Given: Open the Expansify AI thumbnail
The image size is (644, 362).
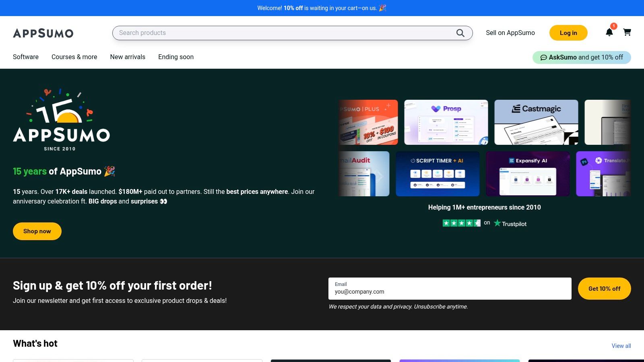Looking at the screenshot, I should (x=528, y=174).
